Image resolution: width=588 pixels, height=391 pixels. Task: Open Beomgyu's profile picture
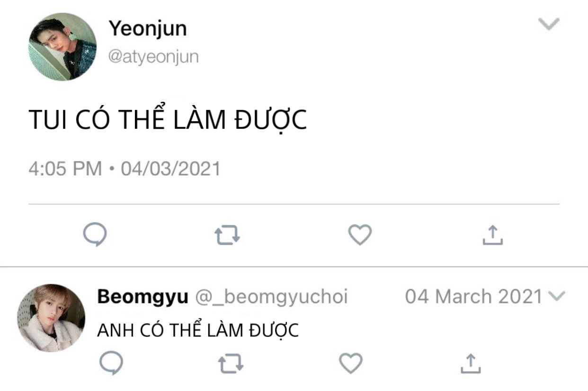[51, 318]
